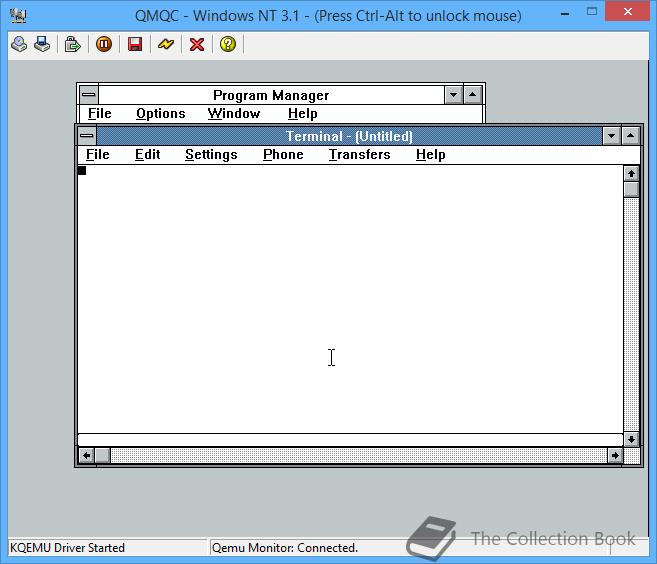Viewport: 657px width, 564px height.
Task: Minimize the QMQC host window
Action: [565, 14]
